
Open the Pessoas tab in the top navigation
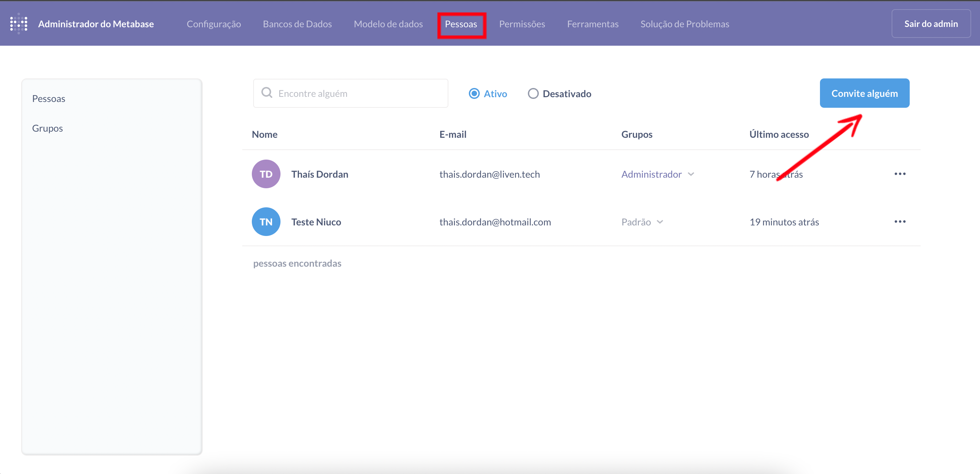(461, 24)
